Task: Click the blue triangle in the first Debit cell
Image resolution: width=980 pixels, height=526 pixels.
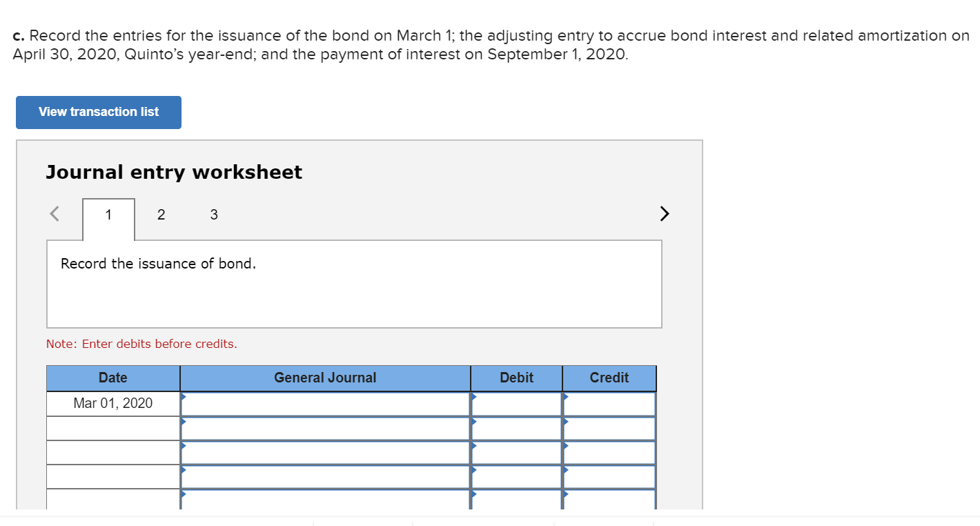Action: pos(473,397)
